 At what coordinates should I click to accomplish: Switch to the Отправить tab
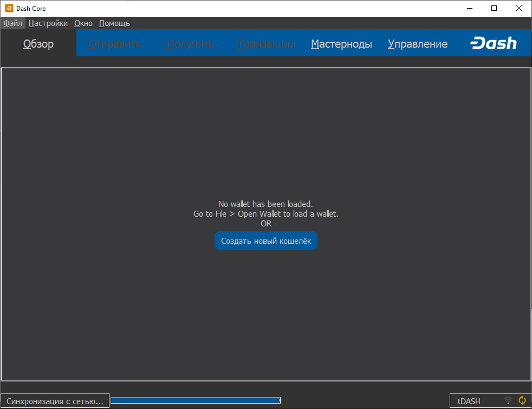(114, 44)
